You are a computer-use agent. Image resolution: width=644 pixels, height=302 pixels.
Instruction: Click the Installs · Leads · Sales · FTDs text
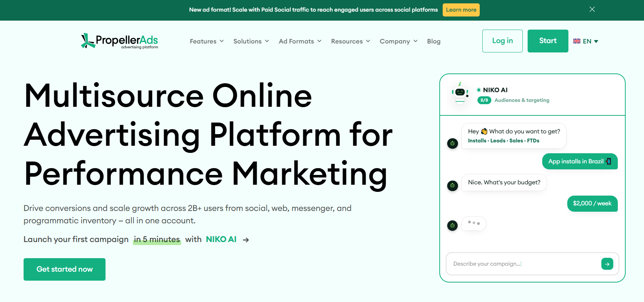click(504, 141)
